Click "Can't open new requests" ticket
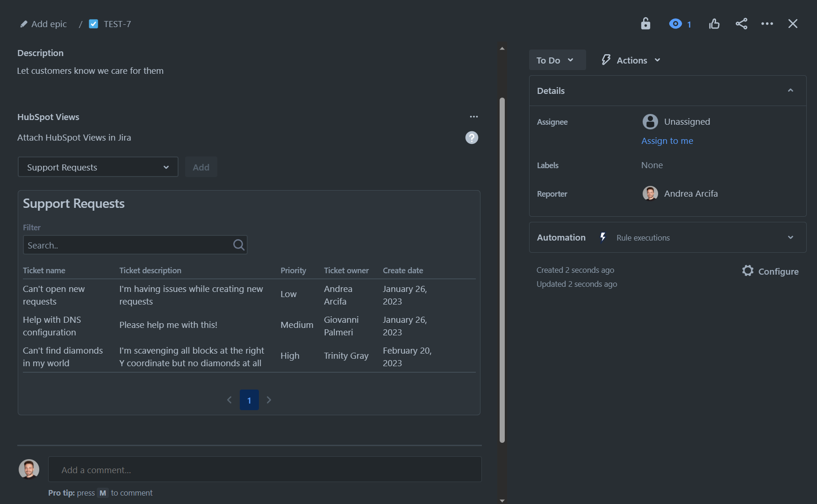 click(x=54, y=295)
